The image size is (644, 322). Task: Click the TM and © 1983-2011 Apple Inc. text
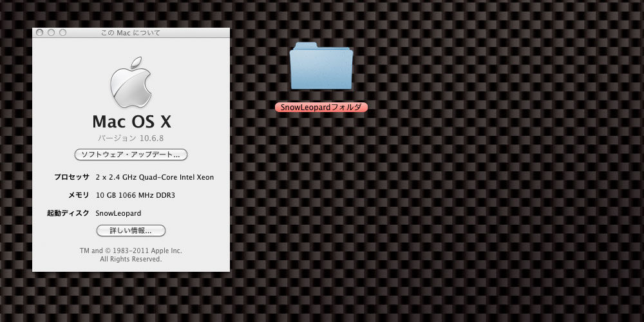[x=131, y=251]
